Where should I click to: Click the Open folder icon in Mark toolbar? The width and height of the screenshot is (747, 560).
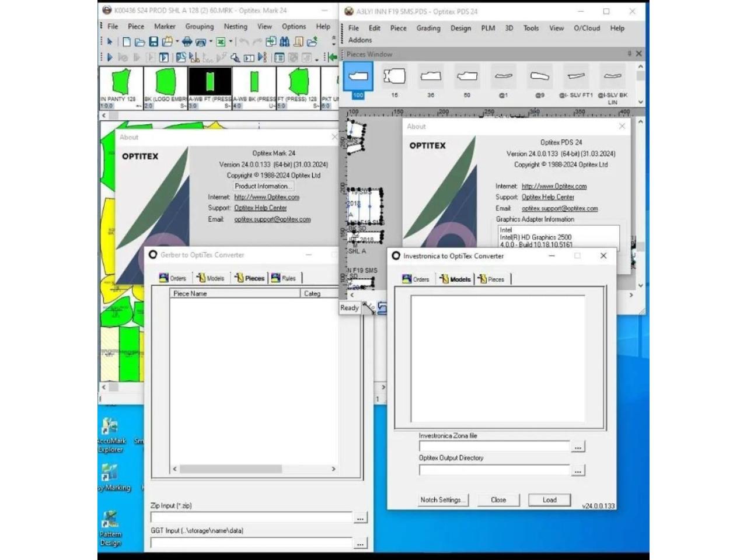[x=139, y=42]
